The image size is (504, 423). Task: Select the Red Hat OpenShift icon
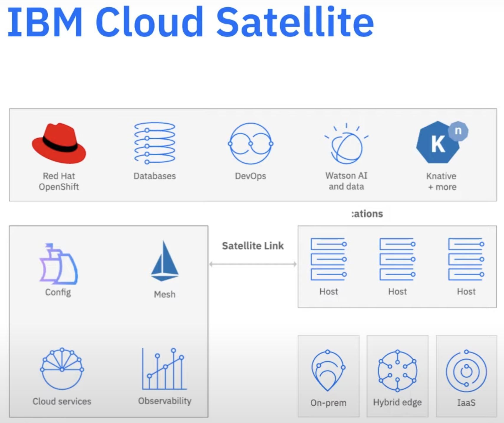(x=59, y=143)
